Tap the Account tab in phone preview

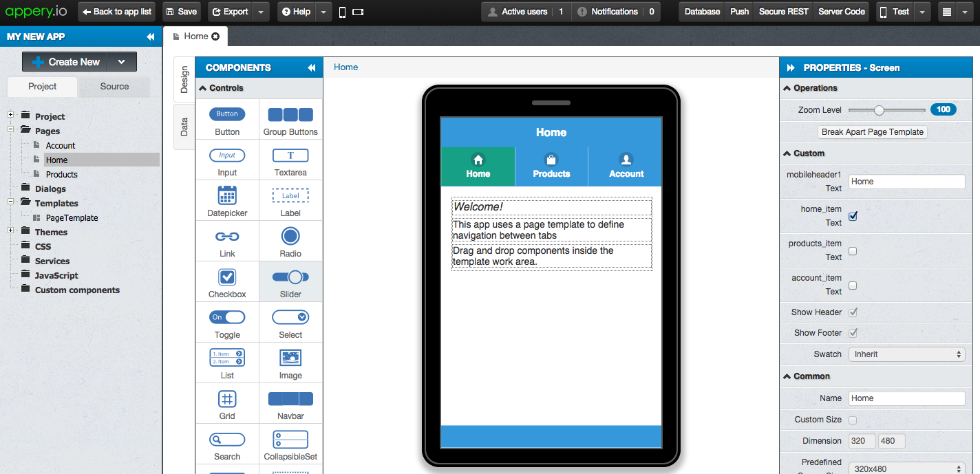point(626,166)
